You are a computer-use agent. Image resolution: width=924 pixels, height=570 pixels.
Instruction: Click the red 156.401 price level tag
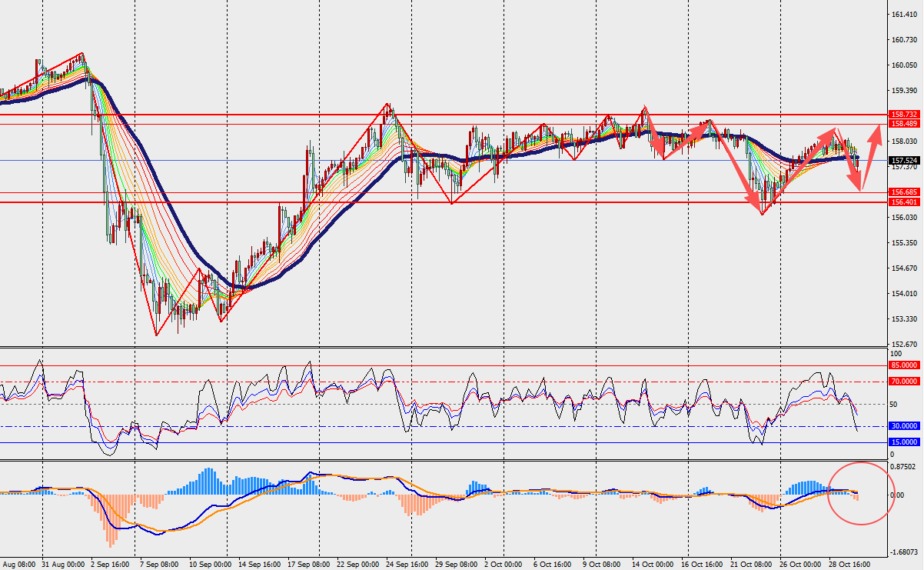[904, 202]
